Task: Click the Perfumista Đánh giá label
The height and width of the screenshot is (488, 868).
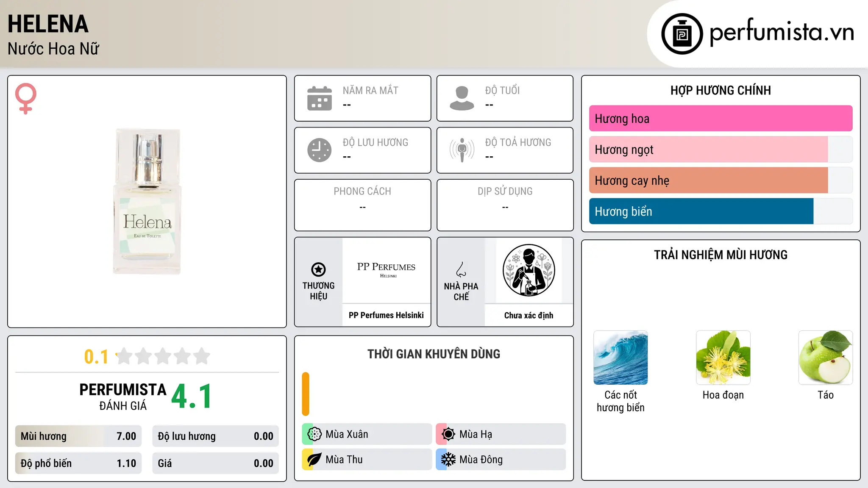Action: click(x=123, y=396)
